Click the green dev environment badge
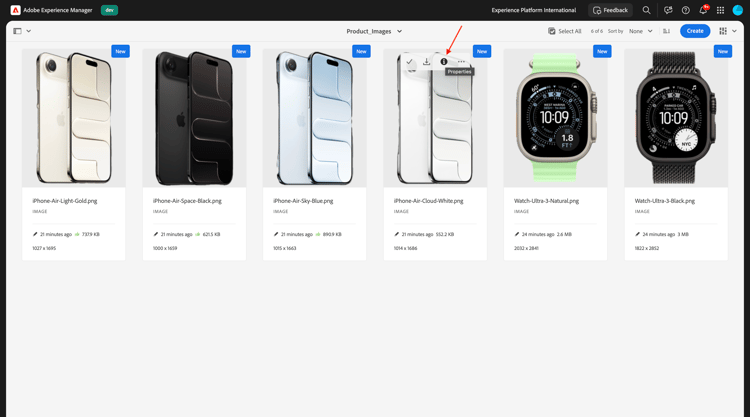The height and width of the screenshot is (417, 750). coord(110,10)
